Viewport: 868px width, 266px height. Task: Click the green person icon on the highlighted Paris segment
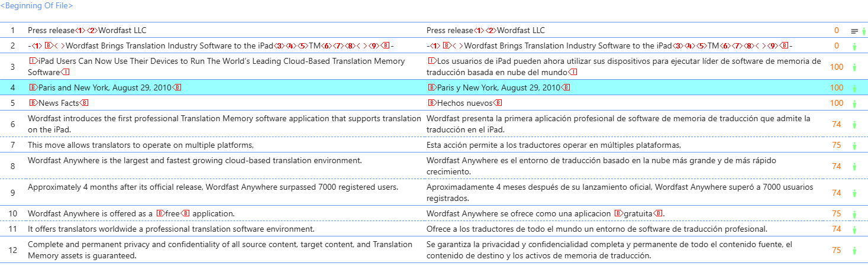[x=854, y=88]
